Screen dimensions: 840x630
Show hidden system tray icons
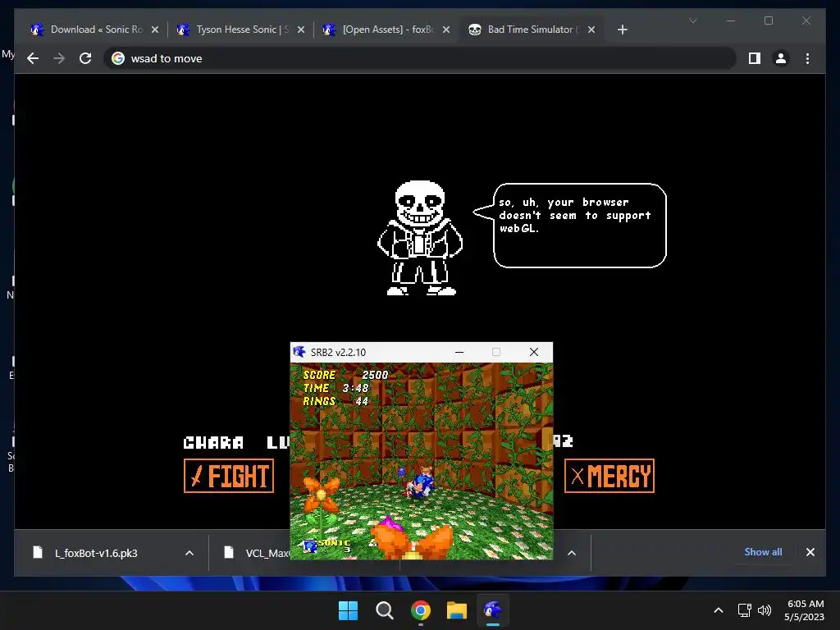pos(719,610)
